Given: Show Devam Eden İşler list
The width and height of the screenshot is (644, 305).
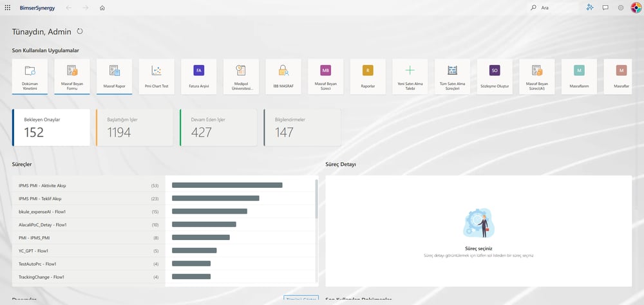Looking at the screenshot, I should pyautogui.click(x=218, y=127).
